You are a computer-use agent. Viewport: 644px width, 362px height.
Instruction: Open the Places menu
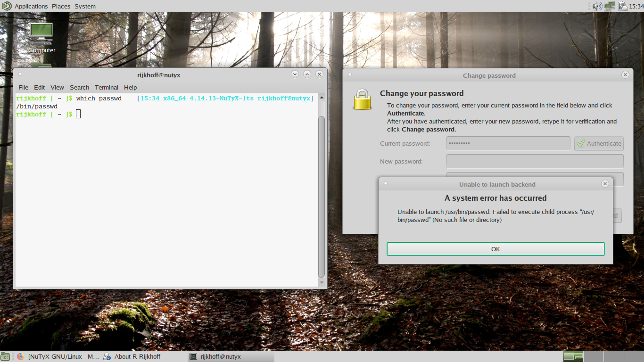(61, 6)
